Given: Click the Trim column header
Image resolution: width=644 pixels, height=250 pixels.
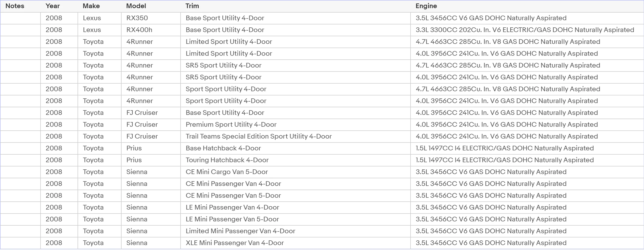Looking at the screenshot, I should pyautogui.click(x=295, y=6).
